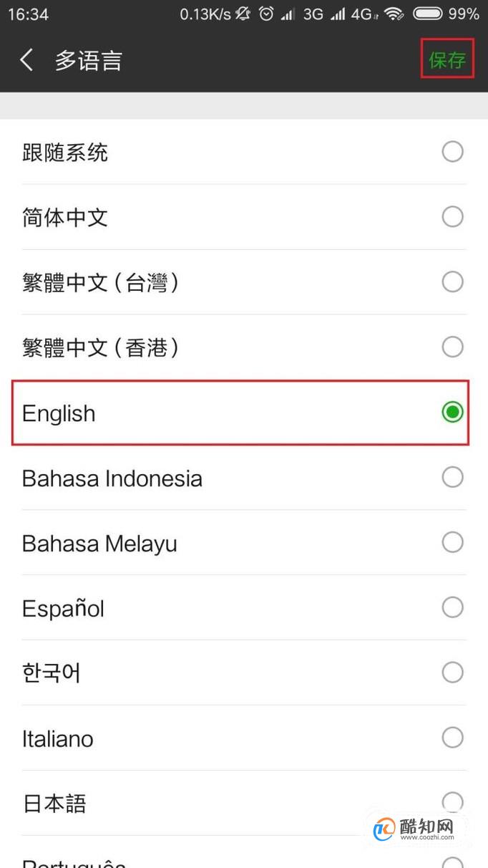Viewport: 488px width, 868px height.
Task: Select the 简体中文 radio button
Action: click(452, 216)
